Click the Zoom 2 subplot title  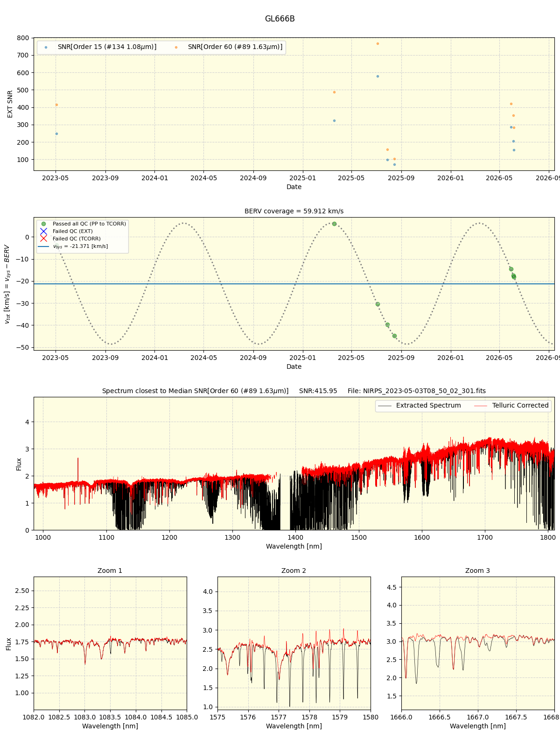pyautogui.click(x=294, y=571)
